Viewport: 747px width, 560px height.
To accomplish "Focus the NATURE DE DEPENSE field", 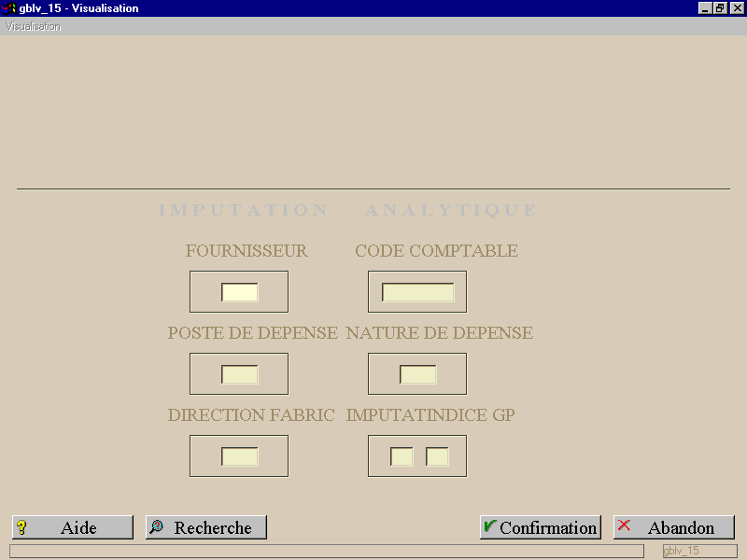I will pyautogui.click(x=417, y=374).
